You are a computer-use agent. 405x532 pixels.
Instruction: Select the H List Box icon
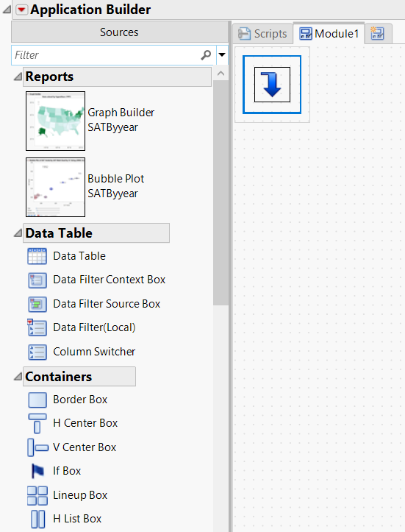pos(37,519)
